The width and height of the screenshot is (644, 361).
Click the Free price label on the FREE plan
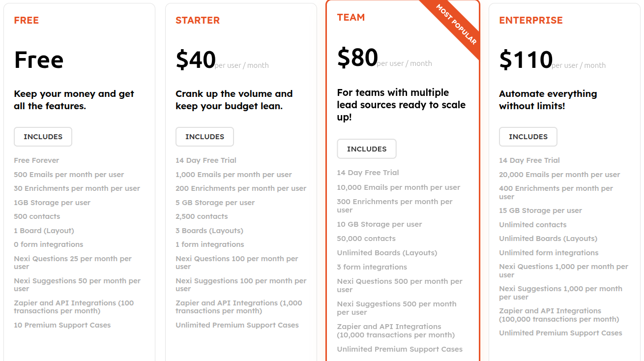pyautogui.click(x=38, y=60)
